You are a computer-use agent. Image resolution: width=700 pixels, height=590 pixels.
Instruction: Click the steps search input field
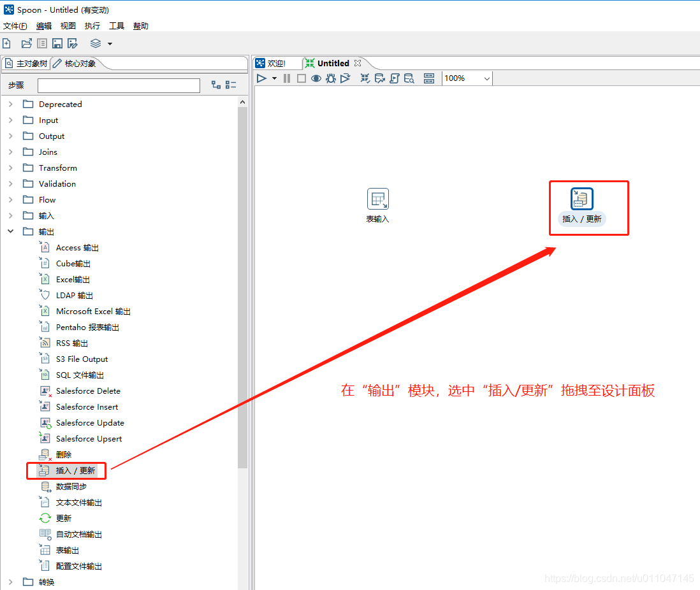pos(119,85)
